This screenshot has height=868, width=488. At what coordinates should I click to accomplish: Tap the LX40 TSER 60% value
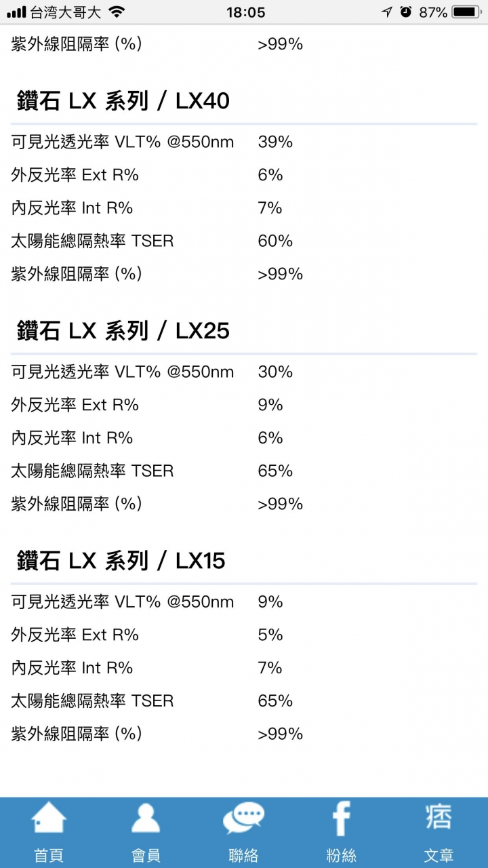pyautogui.click(x=275, y=241)
